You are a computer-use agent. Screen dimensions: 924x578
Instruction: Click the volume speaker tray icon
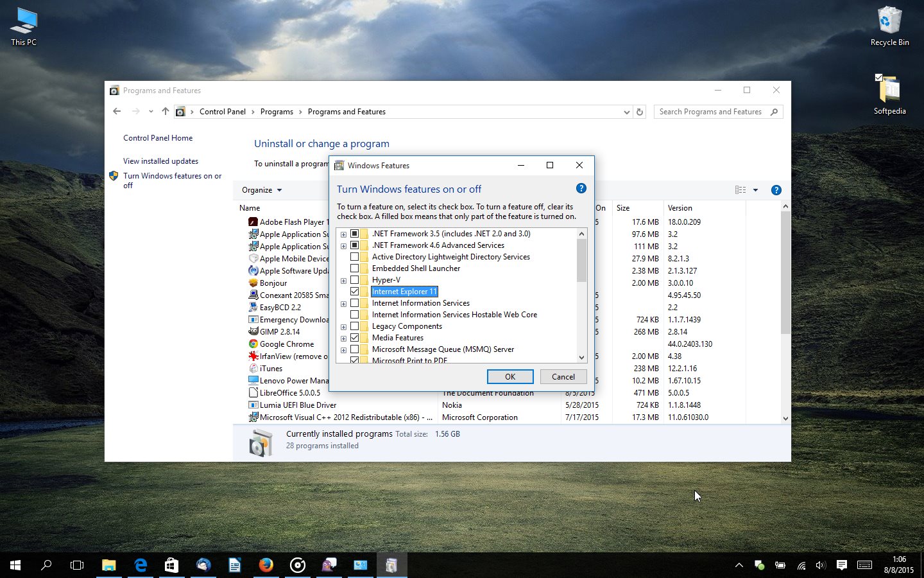coord(820,565)
